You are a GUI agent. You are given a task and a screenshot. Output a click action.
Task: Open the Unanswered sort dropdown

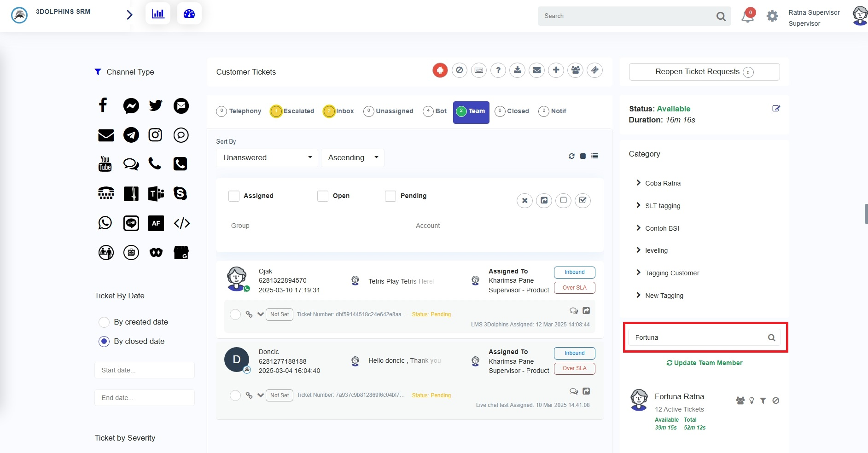(267, 158)
